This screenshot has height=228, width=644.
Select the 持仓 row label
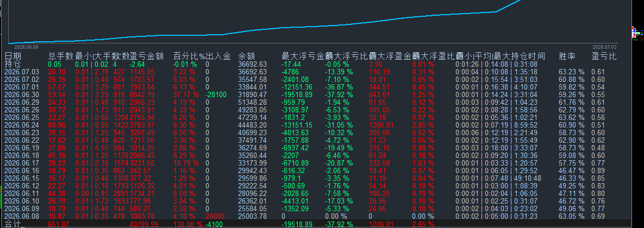tap(12, 64)
